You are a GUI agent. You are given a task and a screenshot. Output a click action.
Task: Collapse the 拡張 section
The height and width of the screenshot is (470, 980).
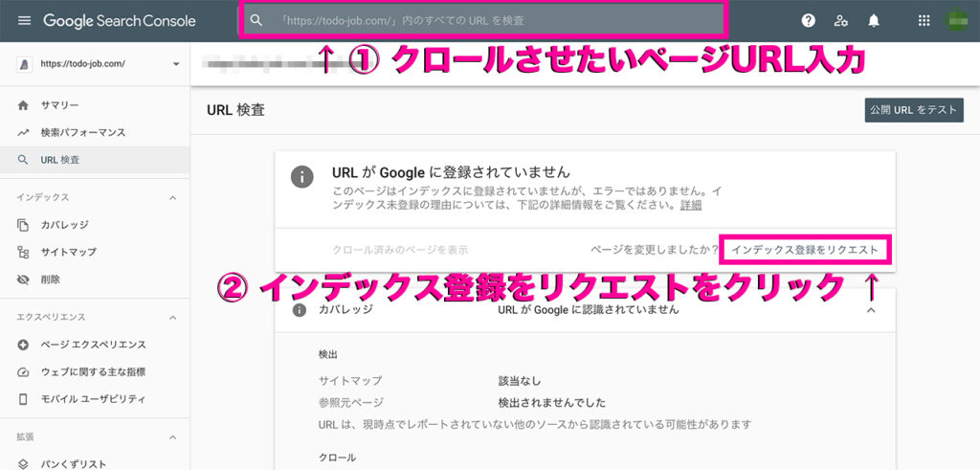[x=173, y=436]
